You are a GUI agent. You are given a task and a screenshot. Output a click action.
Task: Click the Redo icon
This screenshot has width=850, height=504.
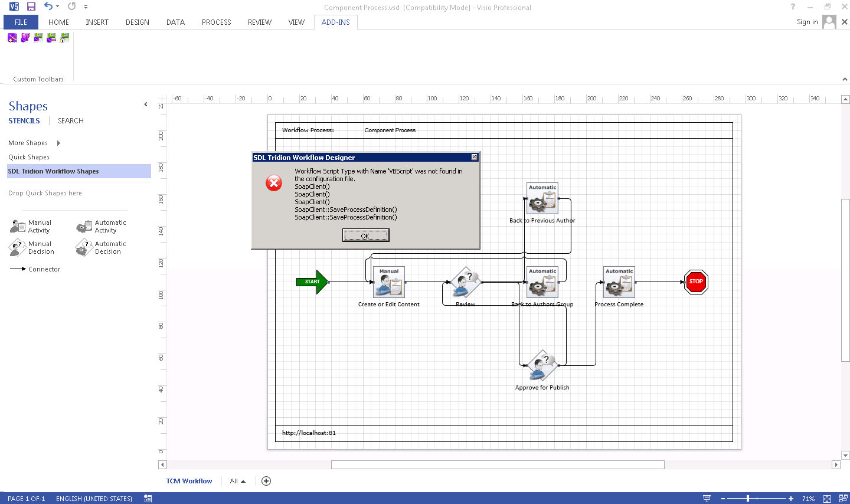(72, 6)
